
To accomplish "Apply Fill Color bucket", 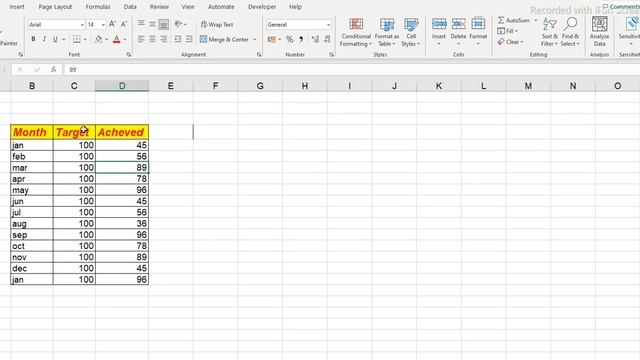I will 98,39.
